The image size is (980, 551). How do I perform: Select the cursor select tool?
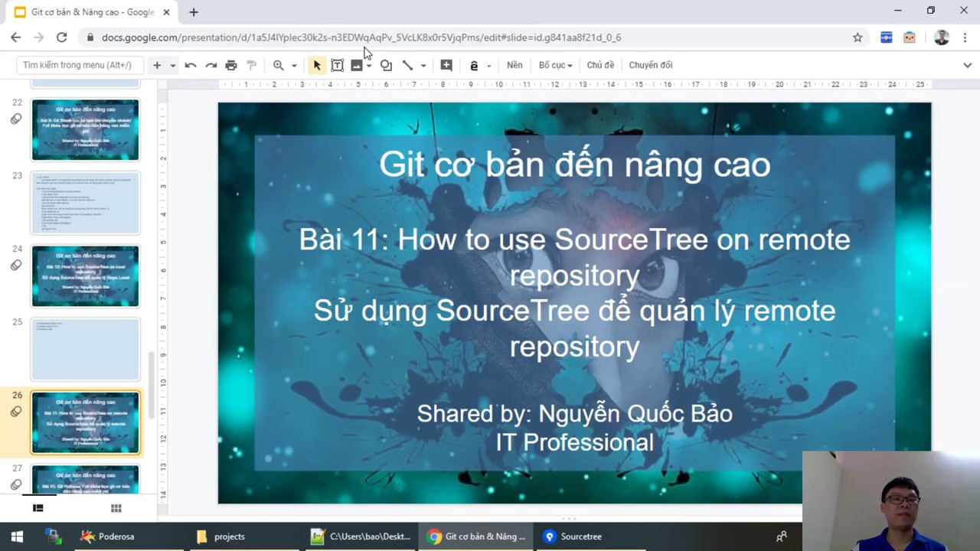[x=316, y=65]
